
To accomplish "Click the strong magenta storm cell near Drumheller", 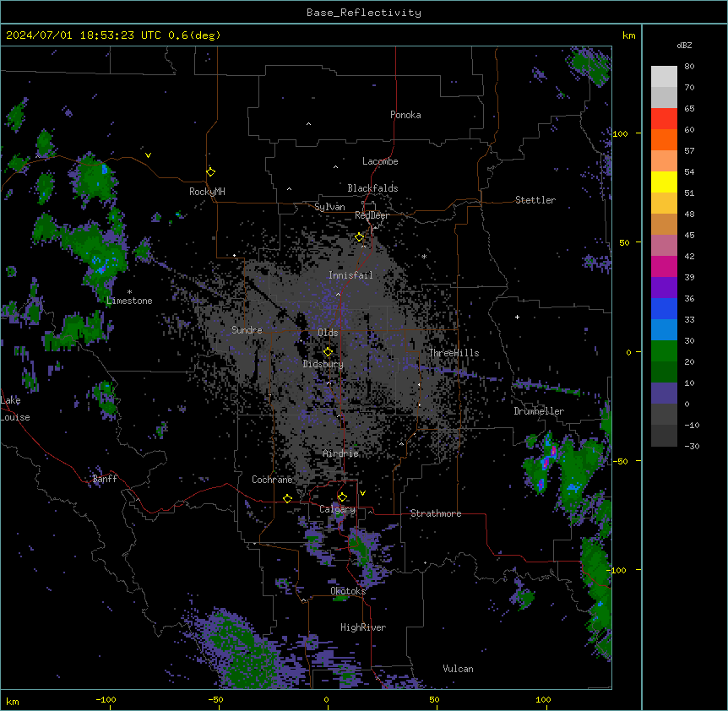I will pos(551,452).
